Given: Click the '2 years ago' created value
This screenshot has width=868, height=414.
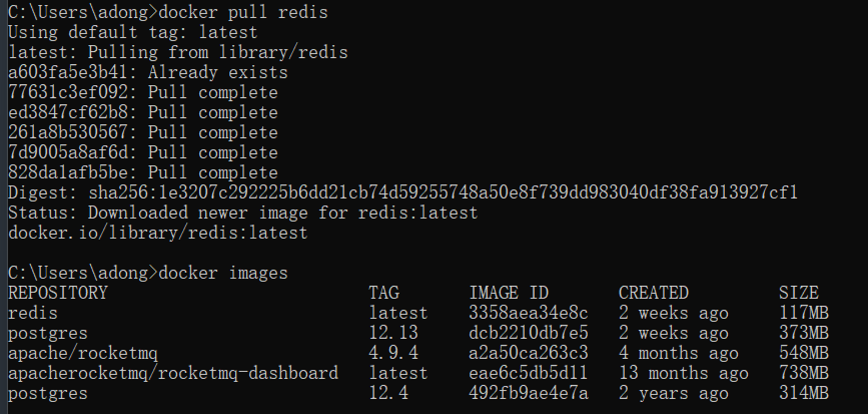Looking at the screenshot, I should click(674, 394).
